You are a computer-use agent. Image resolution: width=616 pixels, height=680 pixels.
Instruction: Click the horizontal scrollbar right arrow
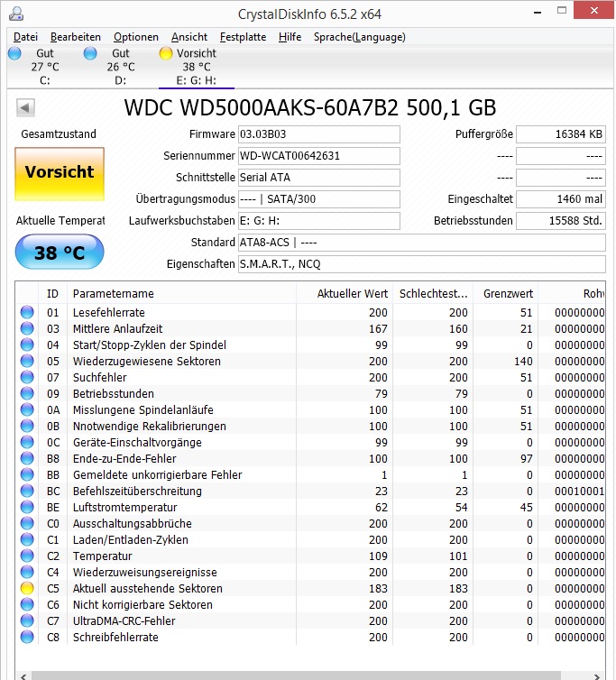pos(597,675)
